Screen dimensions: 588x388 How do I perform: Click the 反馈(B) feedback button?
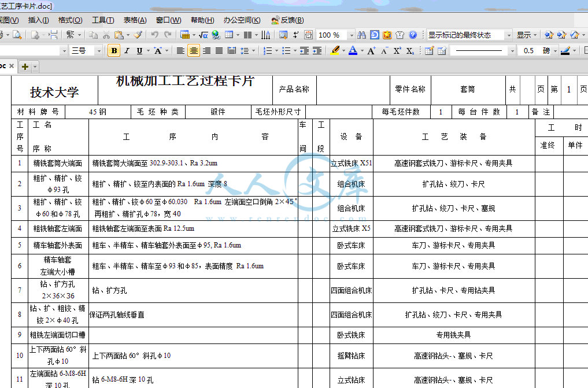287,20
